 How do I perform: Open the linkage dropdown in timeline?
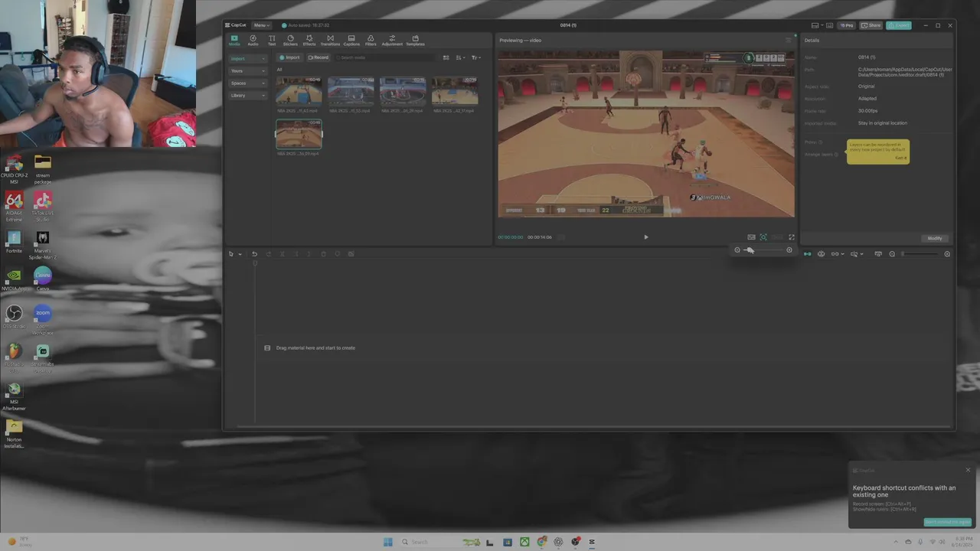(x=837, y=254)
